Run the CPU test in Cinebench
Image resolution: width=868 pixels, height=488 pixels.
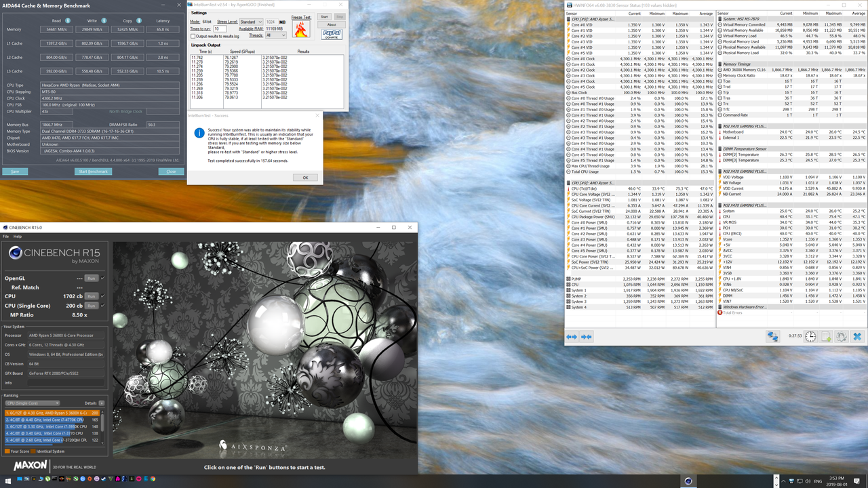coord(92,296)
